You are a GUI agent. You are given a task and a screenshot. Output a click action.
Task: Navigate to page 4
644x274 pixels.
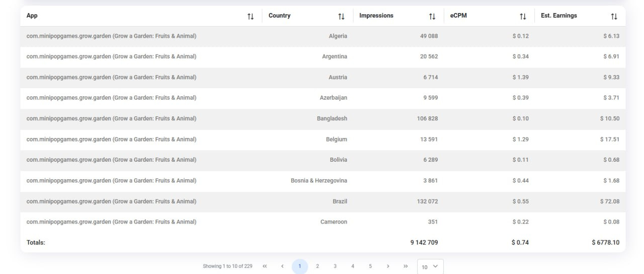(x=353, y=266)
